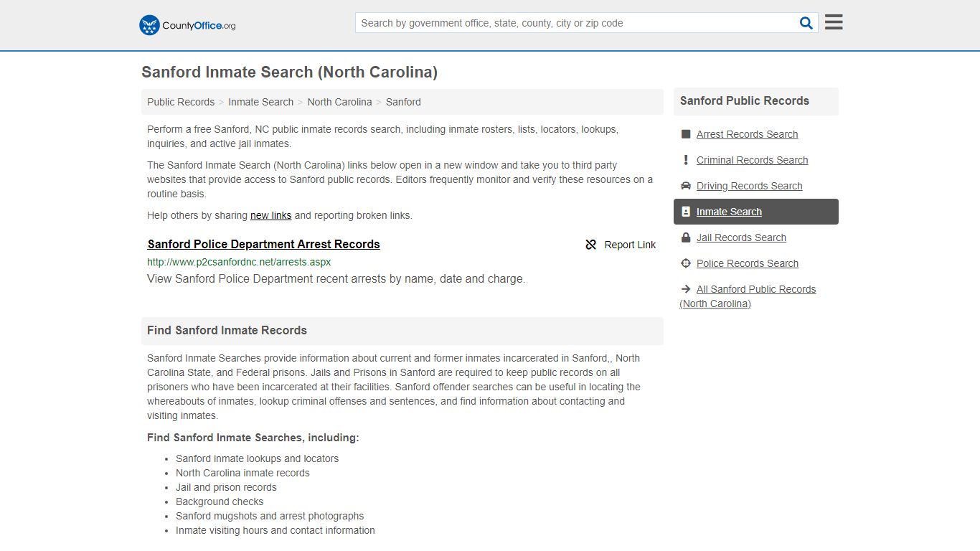Viewport: 980px width, 551px height.
Task: Click the CountyOffice.org eagle logo
Action: coord(187,25)
